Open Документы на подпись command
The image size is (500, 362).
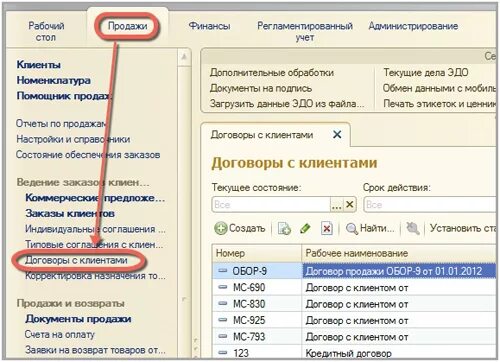(261, 88)
